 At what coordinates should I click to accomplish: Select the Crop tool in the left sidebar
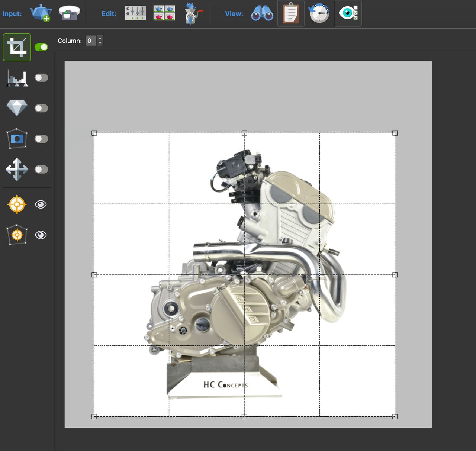tap(17, 47)
